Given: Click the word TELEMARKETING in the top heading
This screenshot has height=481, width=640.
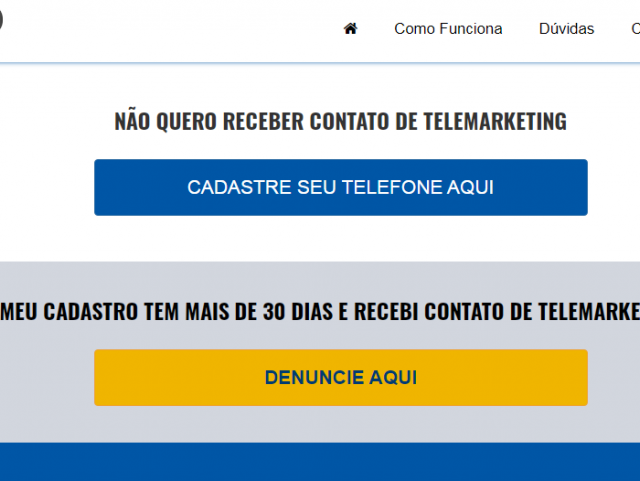Looking at the screenshot, I should (x=495, y=122).
